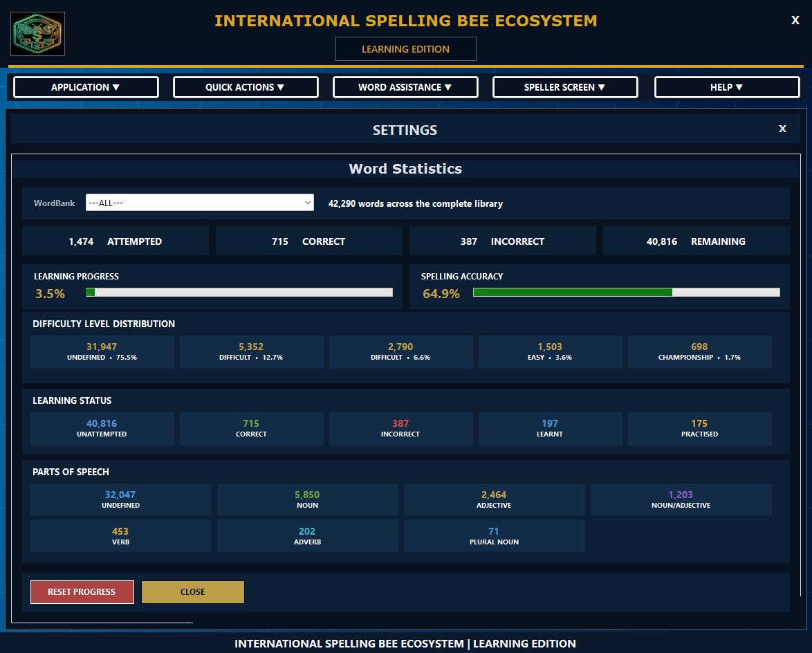Click the 64.9% spelling accuracy value
The width and height of the screenshot is (812, 653).
coord(441,293)
